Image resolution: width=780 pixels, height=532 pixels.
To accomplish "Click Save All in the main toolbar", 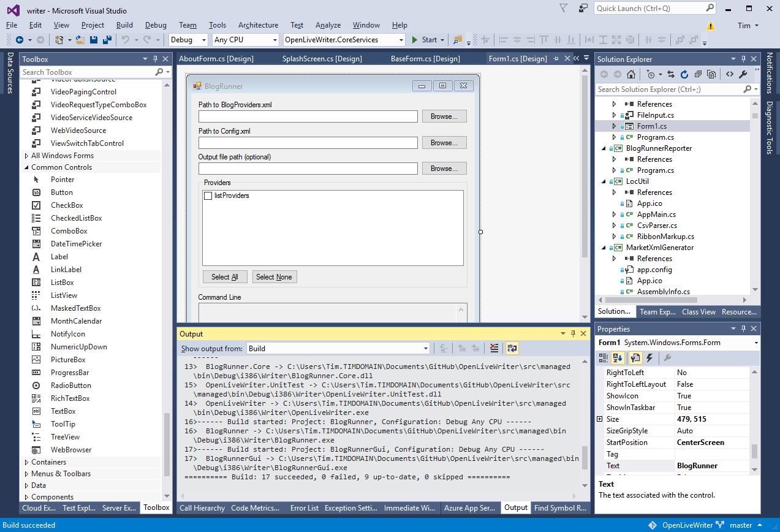I will click(x=107, y=40).
